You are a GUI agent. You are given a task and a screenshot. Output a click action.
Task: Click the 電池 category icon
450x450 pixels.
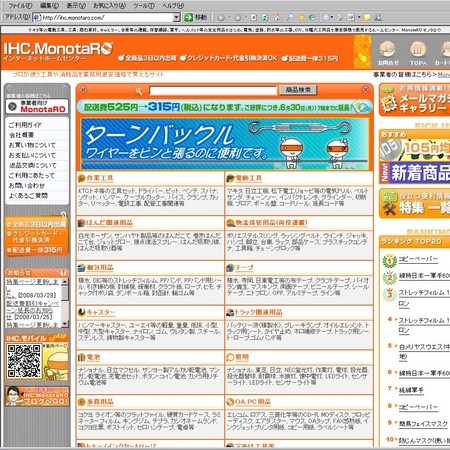[x=81, y=357]
